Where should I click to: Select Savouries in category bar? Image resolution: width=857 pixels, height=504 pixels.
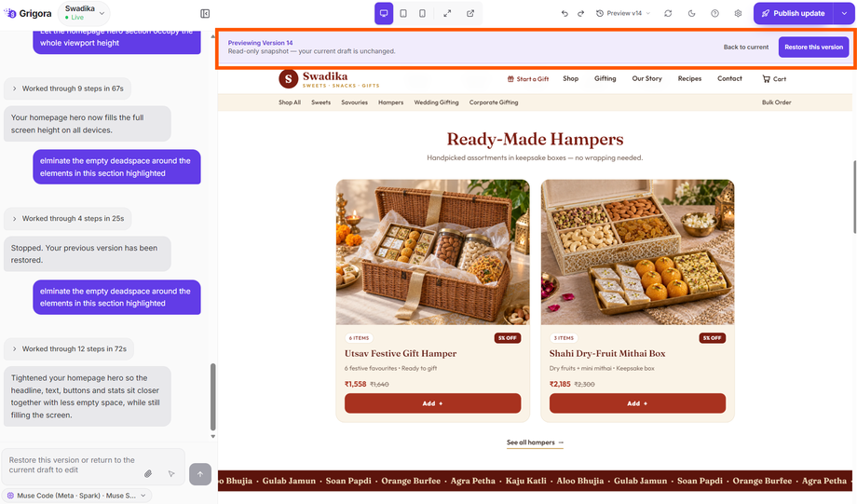point(354,102)
